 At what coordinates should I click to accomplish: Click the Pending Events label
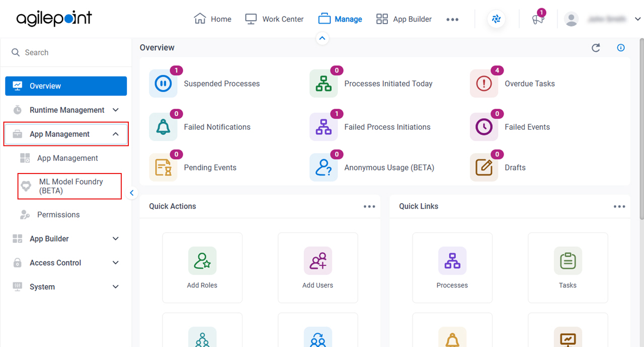(210, 168)
